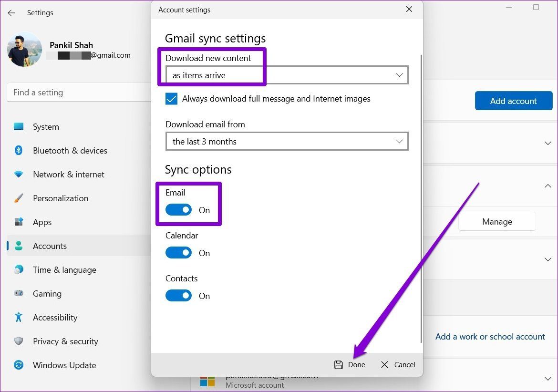
Task: Click the Find a setting search box
Action: [x=79, y=93]
